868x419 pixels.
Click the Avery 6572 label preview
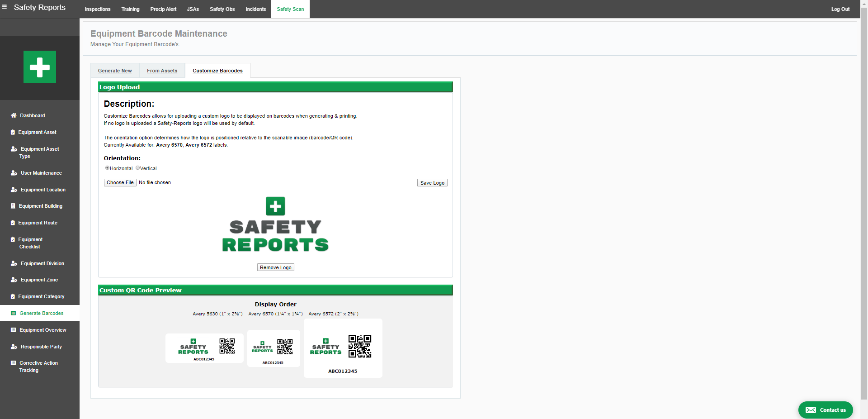[x=343, y=348]
